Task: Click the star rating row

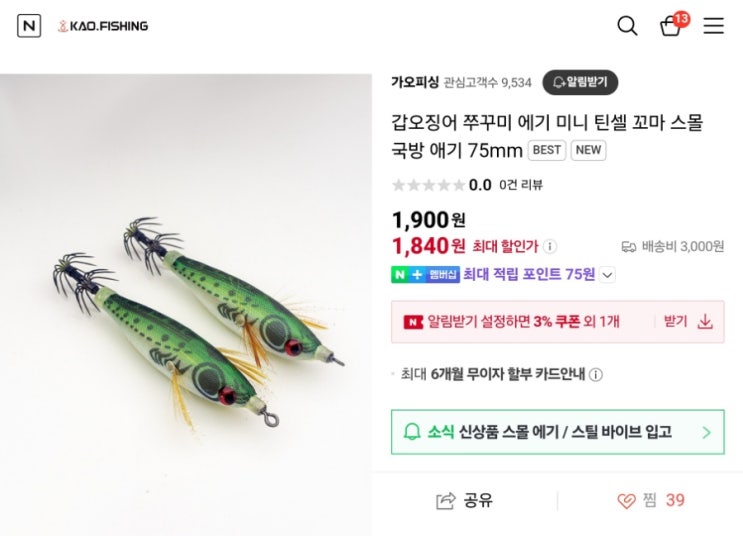Action: tap(428, 185)
